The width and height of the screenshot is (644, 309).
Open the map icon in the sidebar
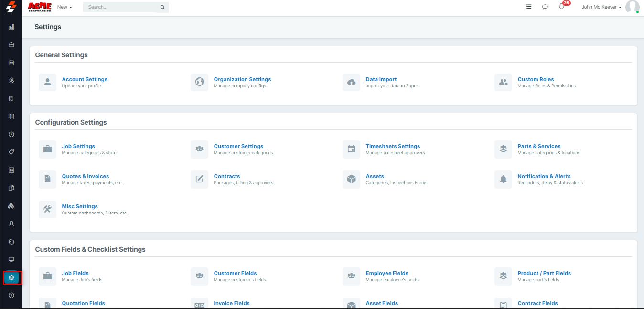point(11,116)
